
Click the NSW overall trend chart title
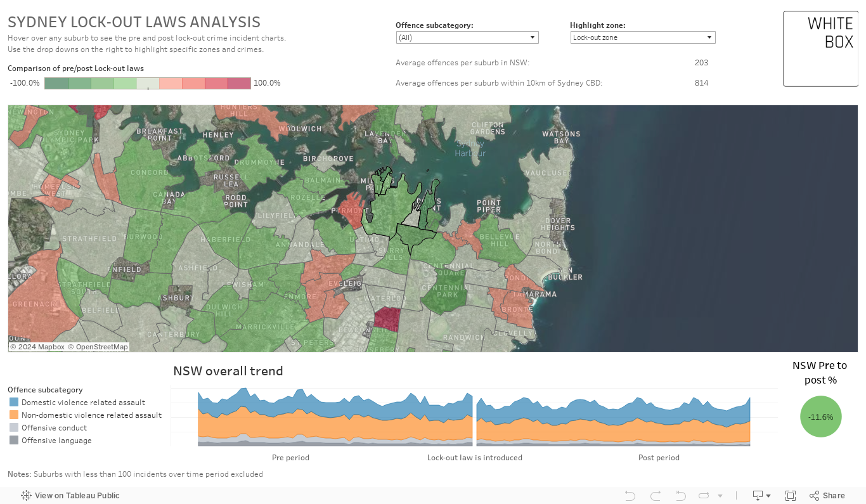(228, 371)
